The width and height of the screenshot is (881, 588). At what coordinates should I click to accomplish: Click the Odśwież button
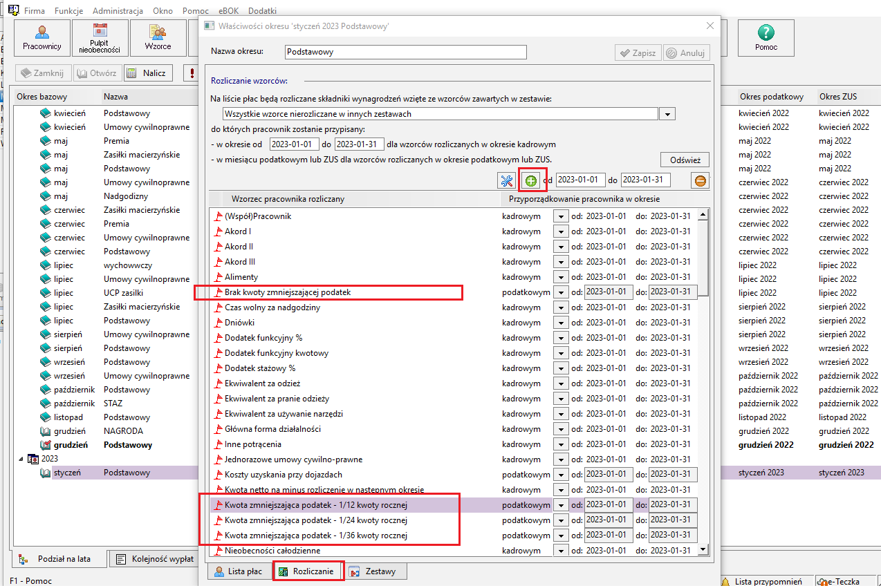point(685,160)
